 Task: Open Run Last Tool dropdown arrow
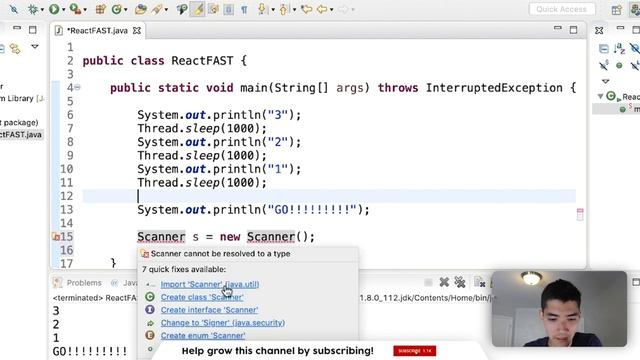[x=85, y=9]
